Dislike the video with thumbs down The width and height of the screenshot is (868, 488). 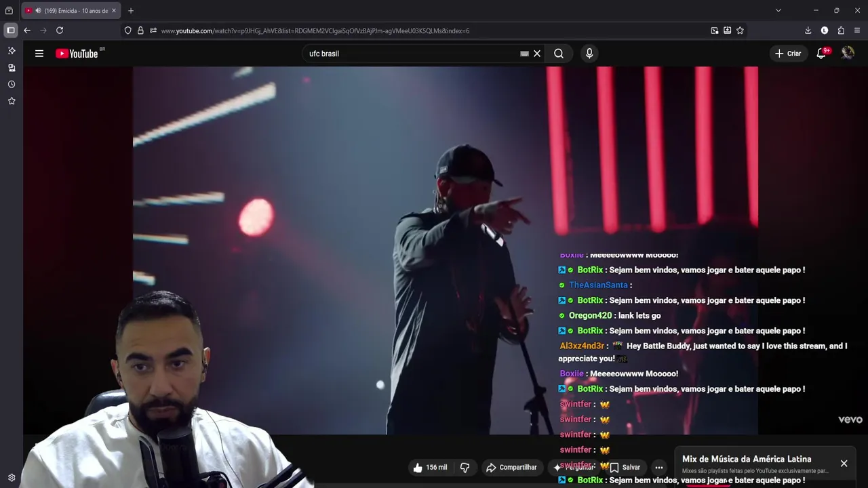pos(465,468)
